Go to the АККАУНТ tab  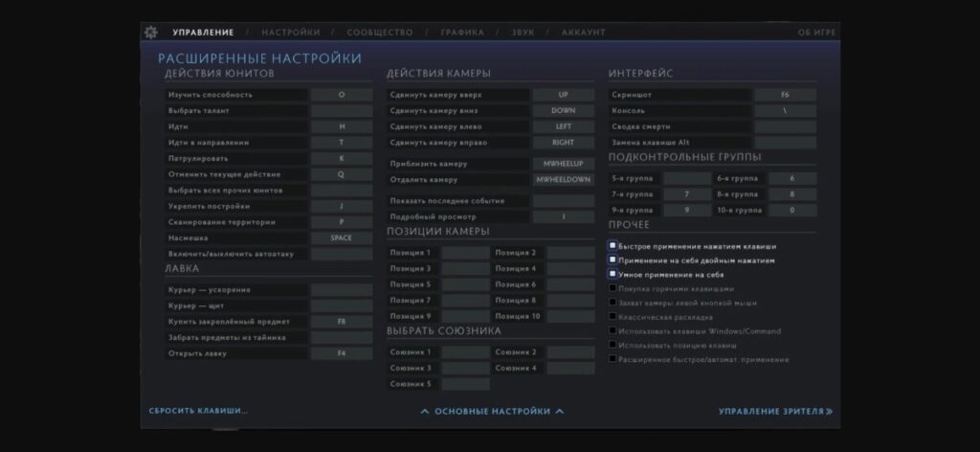(583, 33)
